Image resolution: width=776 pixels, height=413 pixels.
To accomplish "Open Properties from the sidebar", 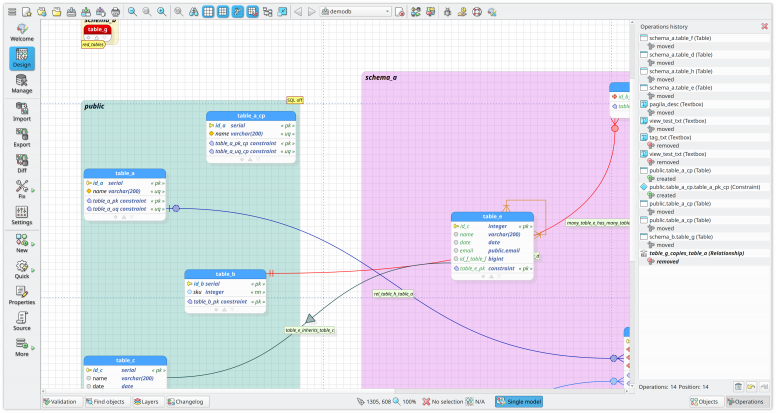I will tap(22, 295).
